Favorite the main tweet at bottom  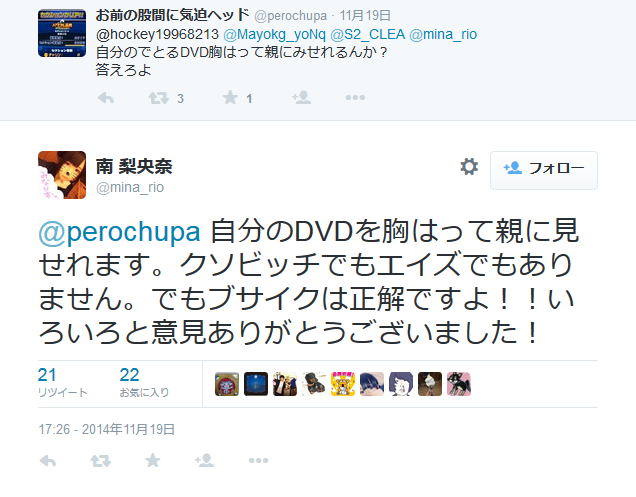point(153,460)
